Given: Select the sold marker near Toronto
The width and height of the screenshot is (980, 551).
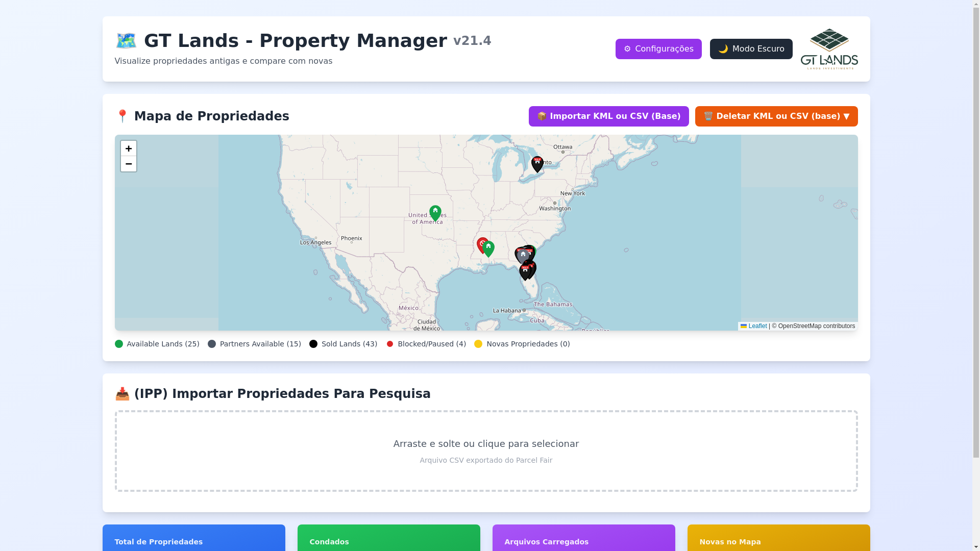Looking at the screenshot, I should coord(537,164).
